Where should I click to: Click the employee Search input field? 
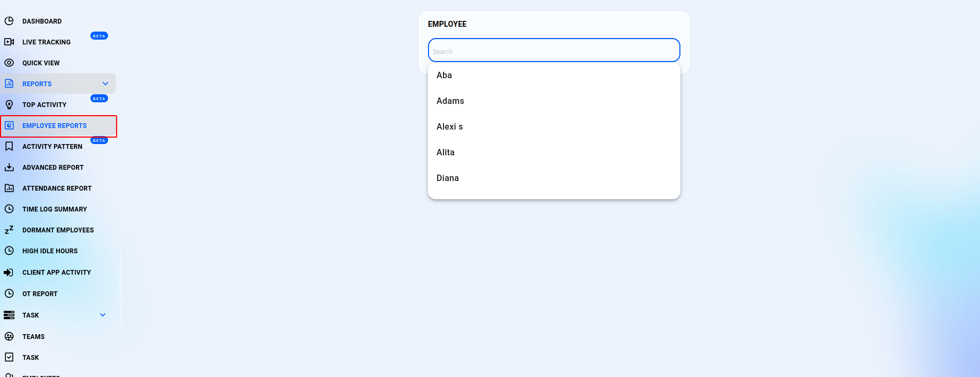pyautogui.click(x=554, y=51)
